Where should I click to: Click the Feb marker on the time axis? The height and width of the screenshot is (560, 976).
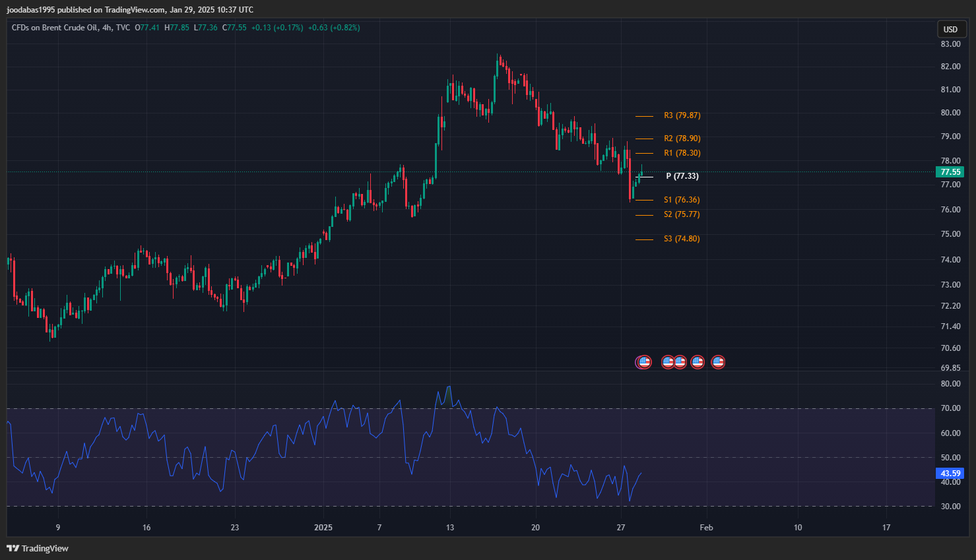pos(706,527)
